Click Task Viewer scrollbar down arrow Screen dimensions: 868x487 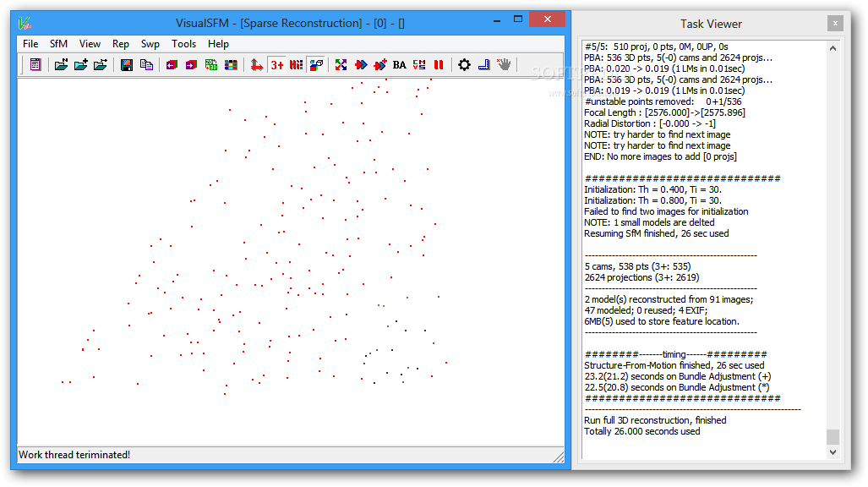click(833, 452)
